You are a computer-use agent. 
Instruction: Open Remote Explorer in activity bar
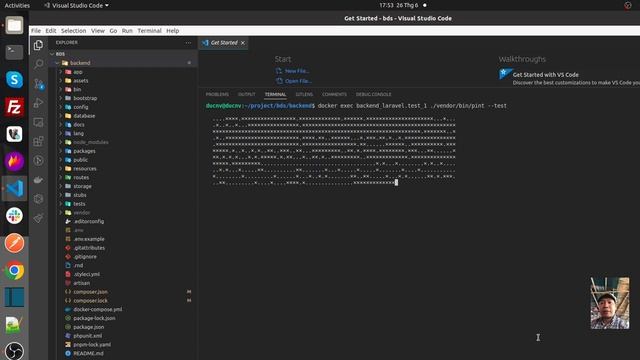pyautogui.click(x=38, y=122)
